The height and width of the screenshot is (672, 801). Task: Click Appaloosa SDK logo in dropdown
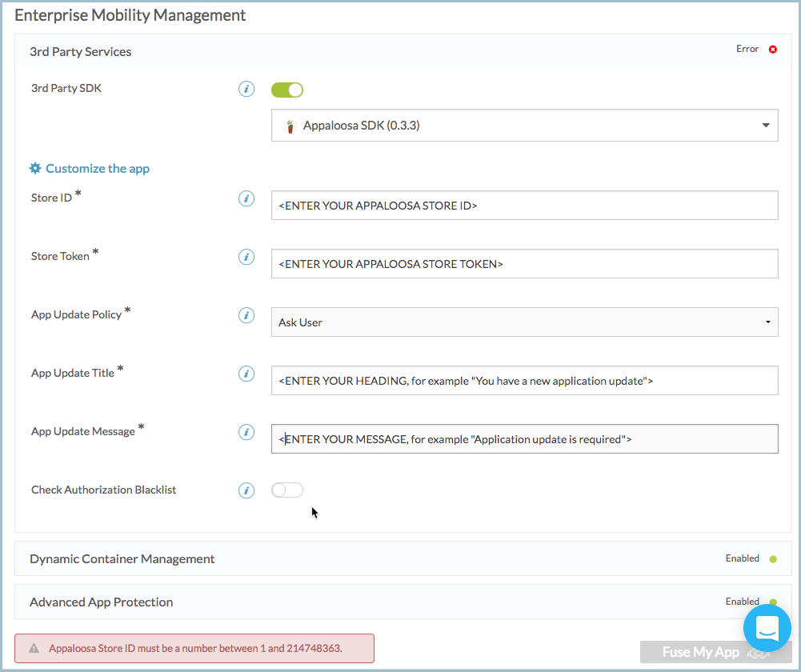pyautogui.click(x=290, y=126)
